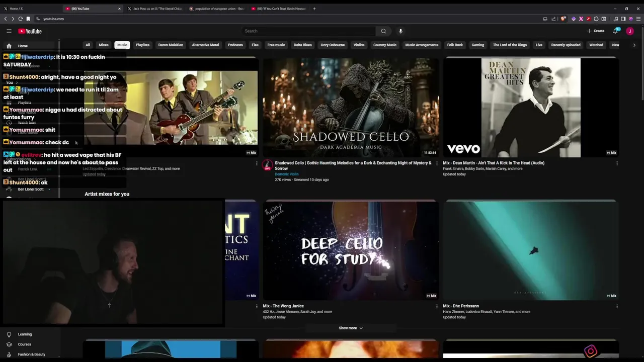Switch to the Gavin Newsom YouTube tab
This screenshot has height=362, width=644.
coord(278,9)
